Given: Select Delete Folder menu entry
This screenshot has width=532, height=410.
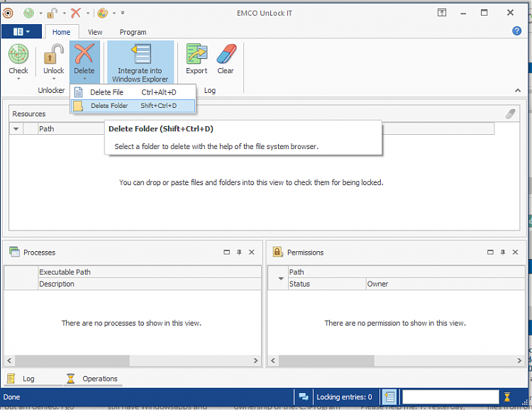Looking at the screenshot, I should (133, 106).
